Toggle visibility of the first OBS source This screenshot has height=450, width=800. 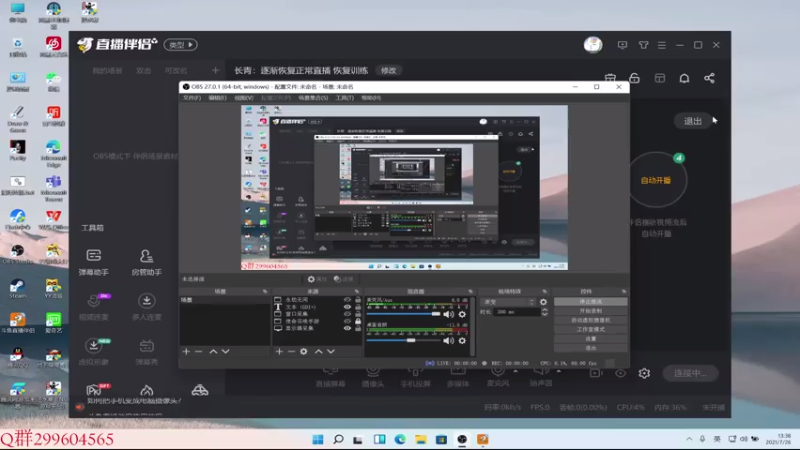point(347,300)
